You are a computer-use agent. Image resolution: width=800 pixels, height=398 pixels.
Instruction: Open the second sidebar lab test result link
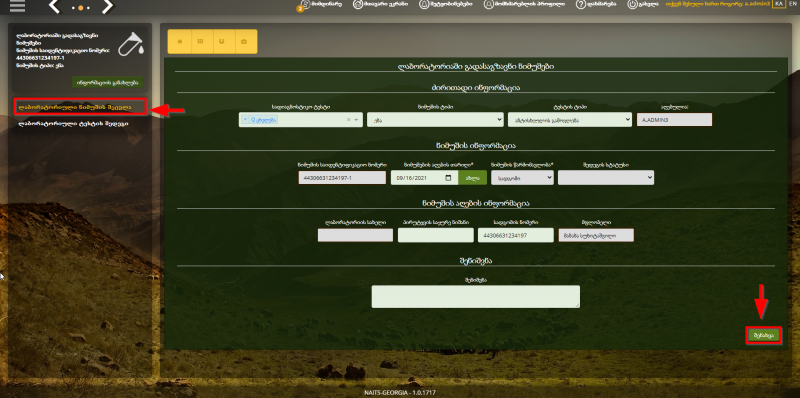(73, 123)
